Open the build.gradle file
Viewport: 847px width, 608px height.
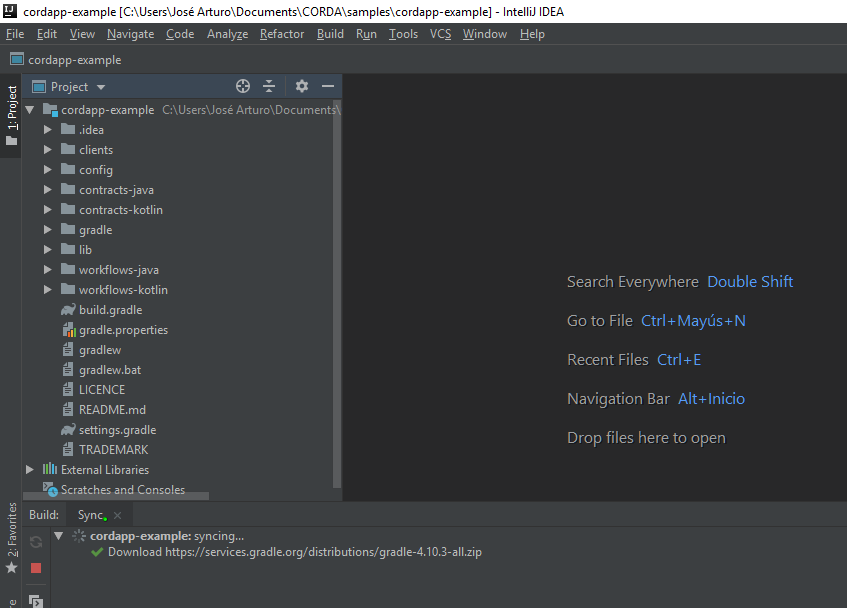(x=110, y=310)
